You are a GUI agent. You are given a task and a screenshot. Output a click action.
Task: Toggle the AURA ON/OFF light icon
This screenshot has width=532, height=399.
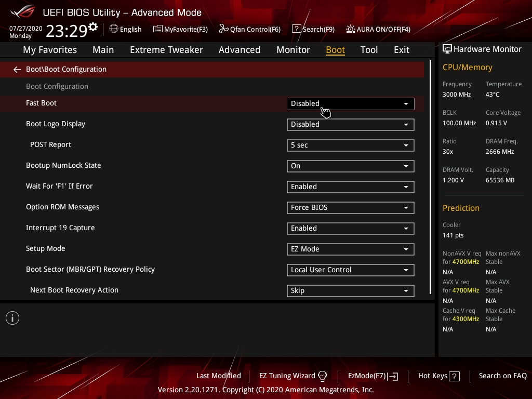(x=351, y=29)
